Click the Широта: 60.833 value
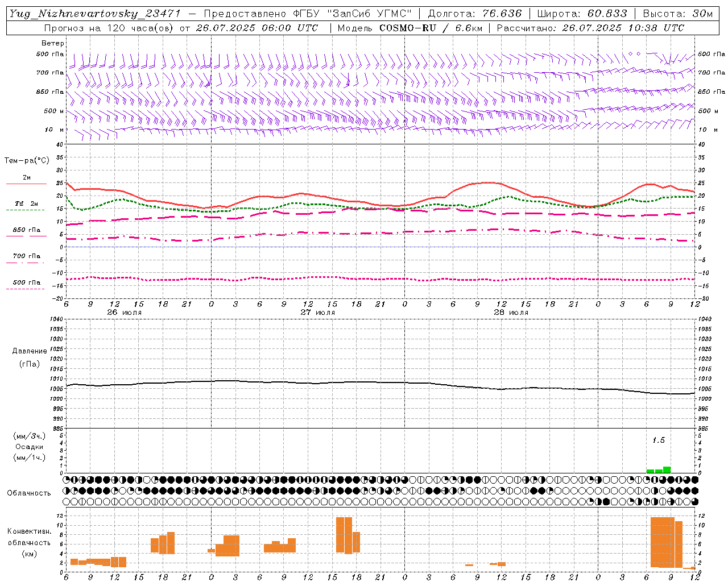 pyautogui.click(x=582, y=14)
